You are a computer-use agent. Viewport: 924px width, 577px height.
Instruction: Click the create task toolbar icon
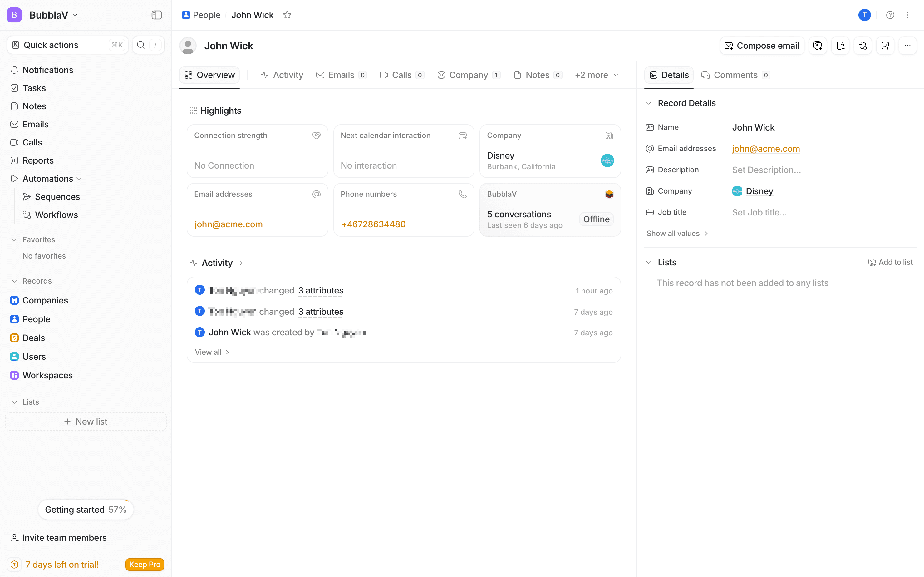pyautogui.click(x=885, y=46)
